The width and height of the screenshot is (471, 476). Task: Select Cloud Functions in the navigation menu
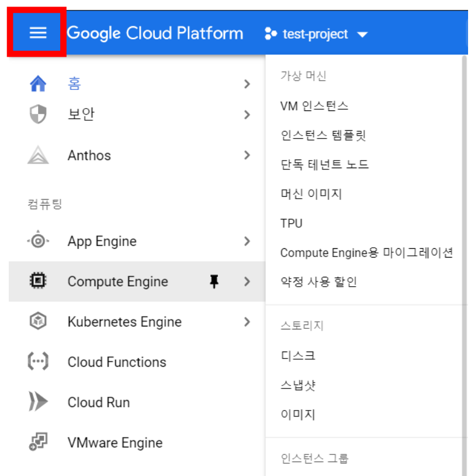(117, 362)
